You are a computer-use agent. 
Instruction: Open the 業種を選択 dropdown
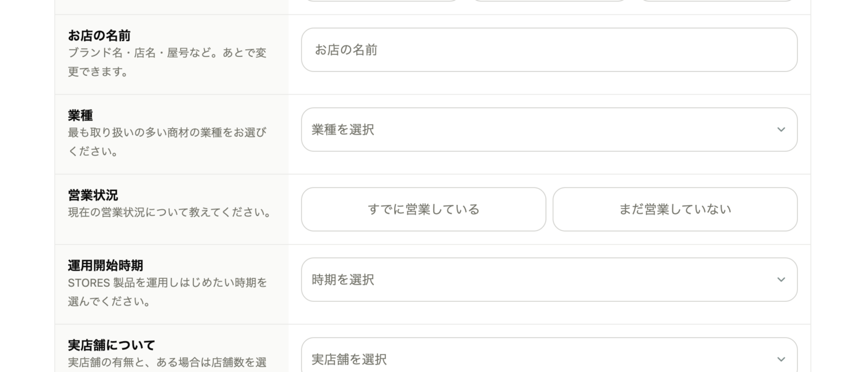(x=549, y=130)
